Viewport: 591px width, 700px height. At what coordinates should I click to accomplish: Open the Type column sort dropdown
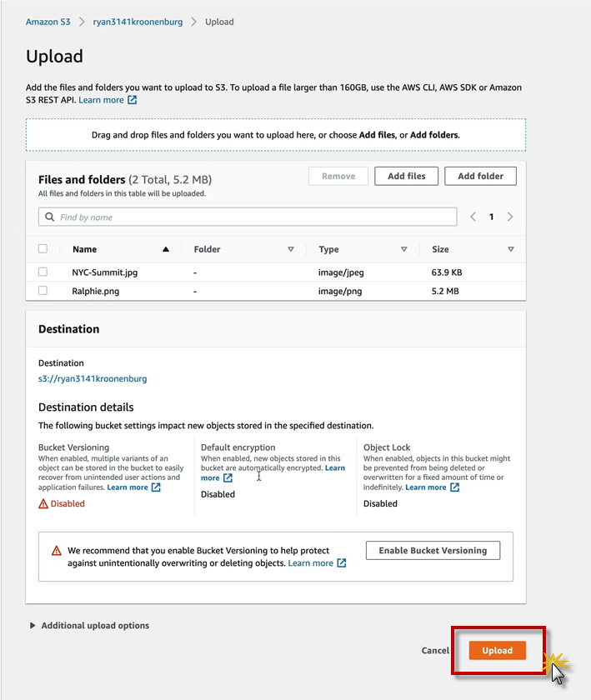tap(403, 249)
